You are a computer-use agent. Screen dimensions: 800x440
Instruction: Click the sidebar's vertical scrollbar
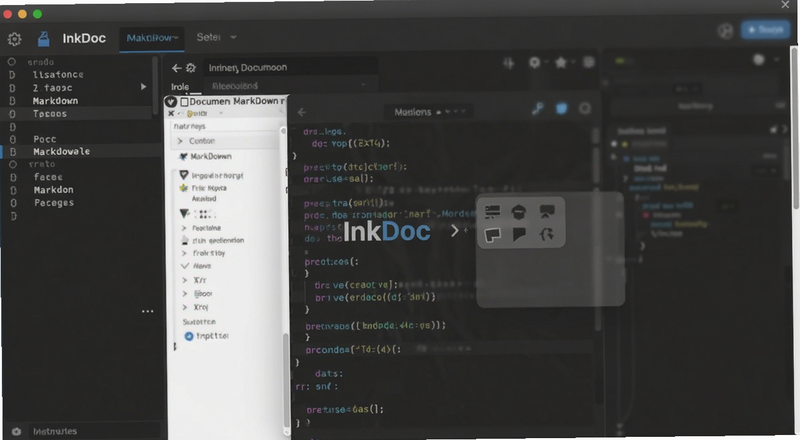point(155,85)
